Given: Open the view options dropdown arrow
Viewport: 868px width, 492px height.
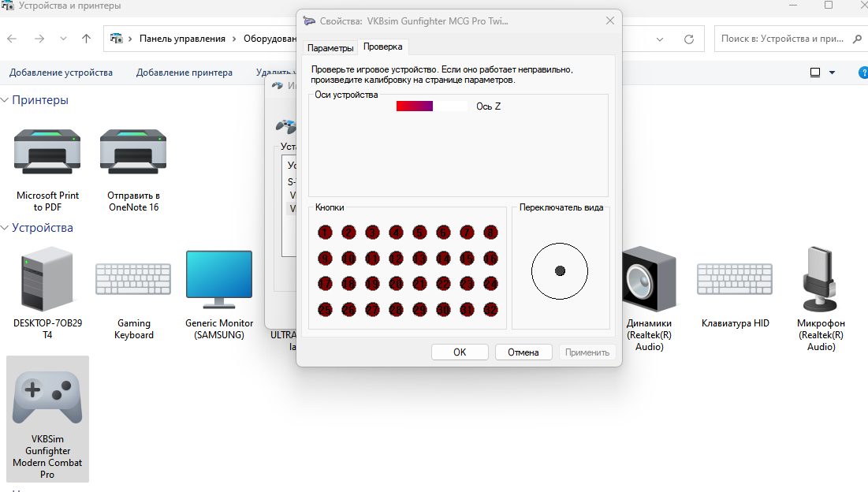Looking at the screenshot, I should 833,73.
